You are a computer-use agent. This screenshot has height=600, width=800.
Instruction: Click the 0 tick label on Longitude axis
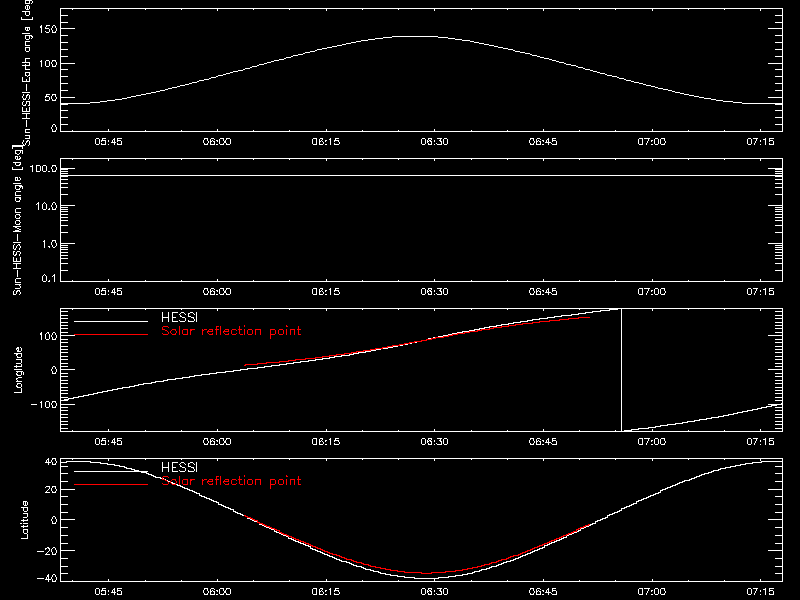point(54,370)
